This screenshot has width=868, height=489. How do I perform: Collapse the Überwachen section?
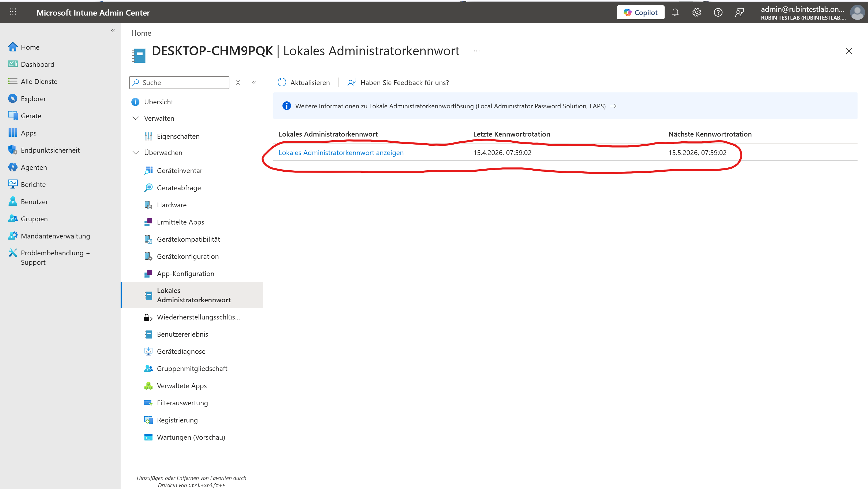(x=135, y=153)
